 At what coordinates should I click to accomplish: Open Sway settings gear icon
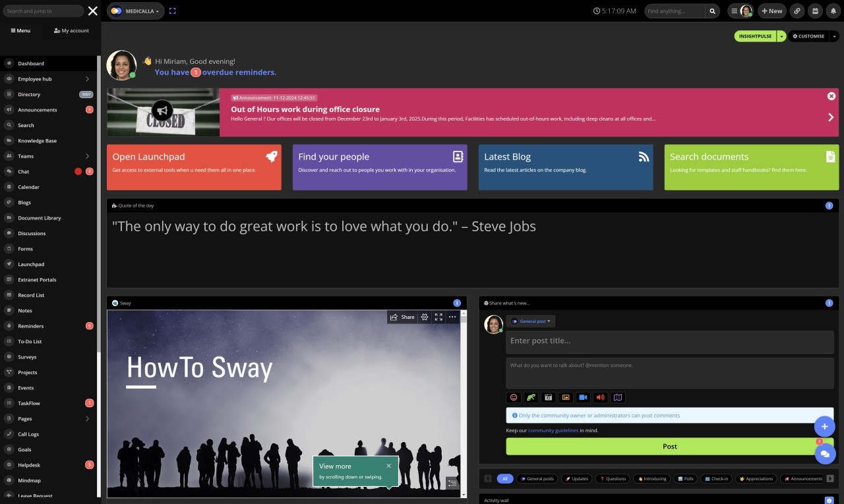pos(425,317)
